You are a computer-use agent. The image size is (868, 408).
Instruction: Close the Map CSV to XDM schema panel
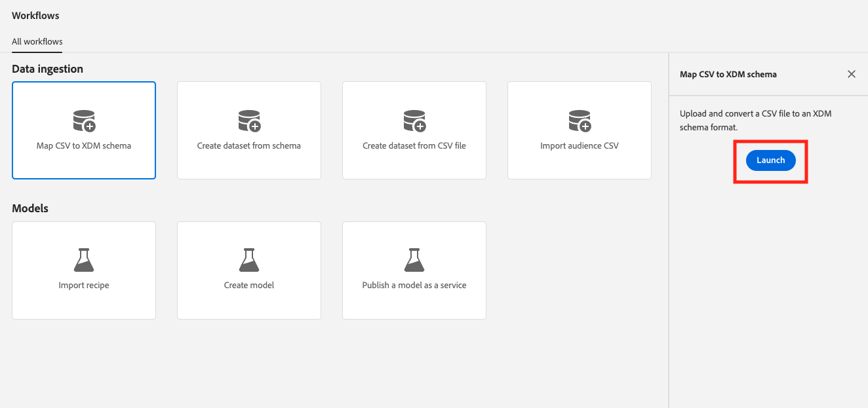[x=852, y=74]
